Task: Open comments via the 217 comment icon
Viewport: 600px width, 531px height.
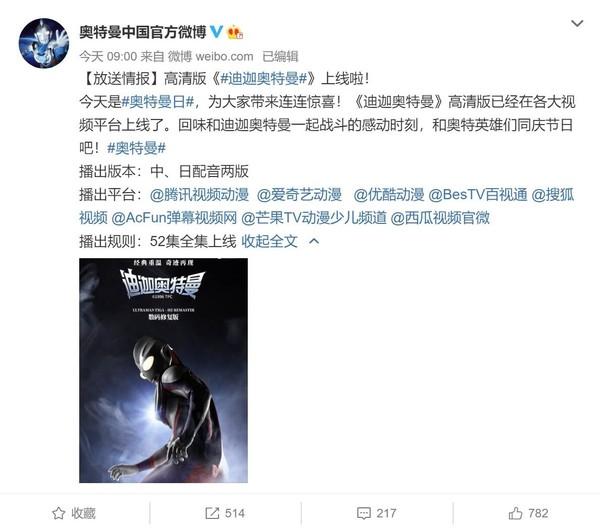Action: (x=363, y=513)
